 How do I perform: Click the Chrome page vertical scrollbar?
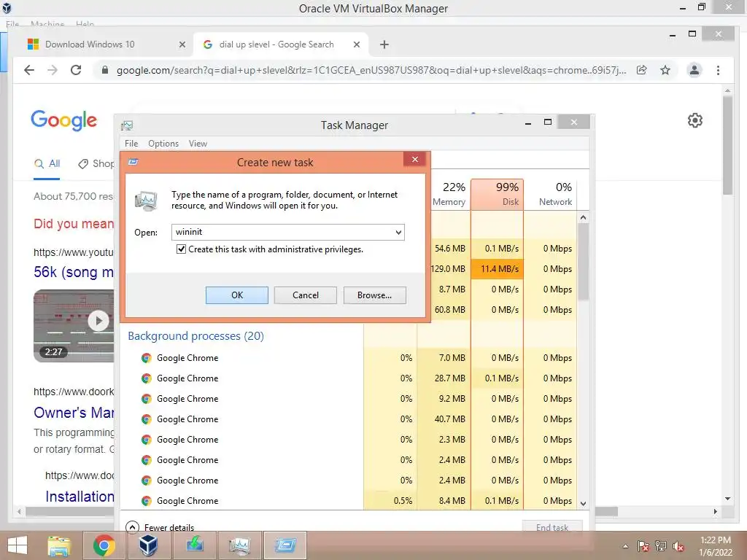(x=727, y=145)
